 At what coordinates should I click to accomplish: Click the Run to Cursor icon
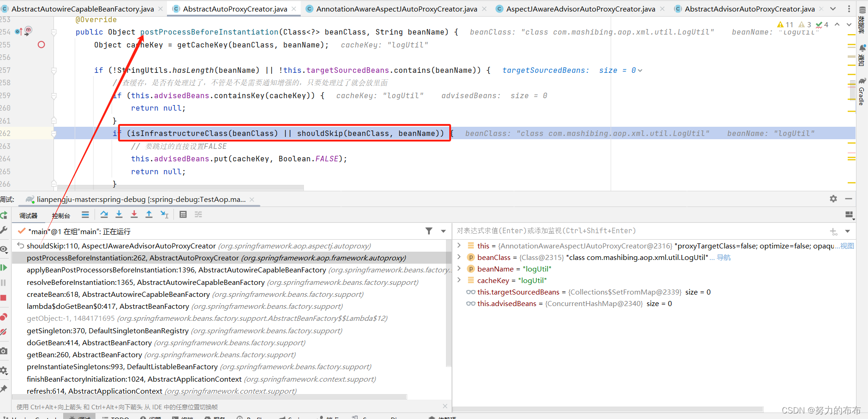[x=164, y=214]
